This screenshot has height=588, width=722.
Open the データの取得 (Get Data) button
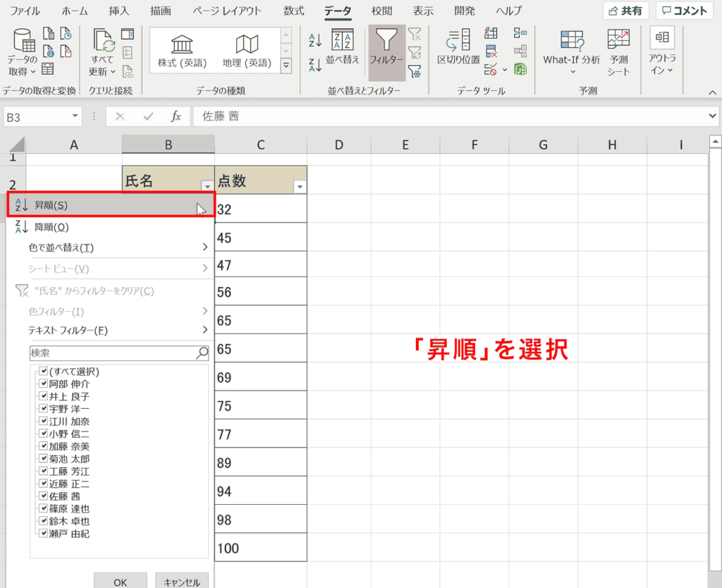(22, 52)
